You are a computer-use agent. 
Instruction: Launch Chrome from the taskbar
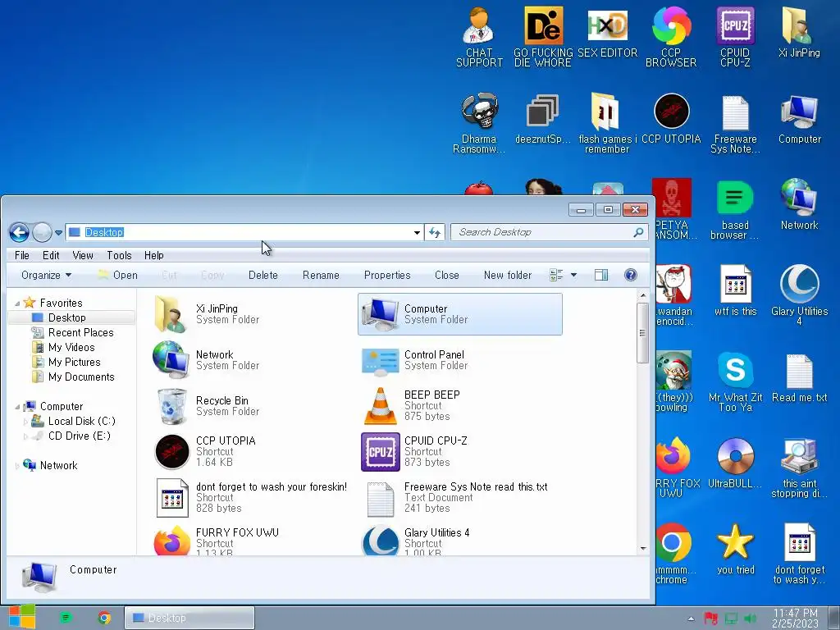point(104,618)
